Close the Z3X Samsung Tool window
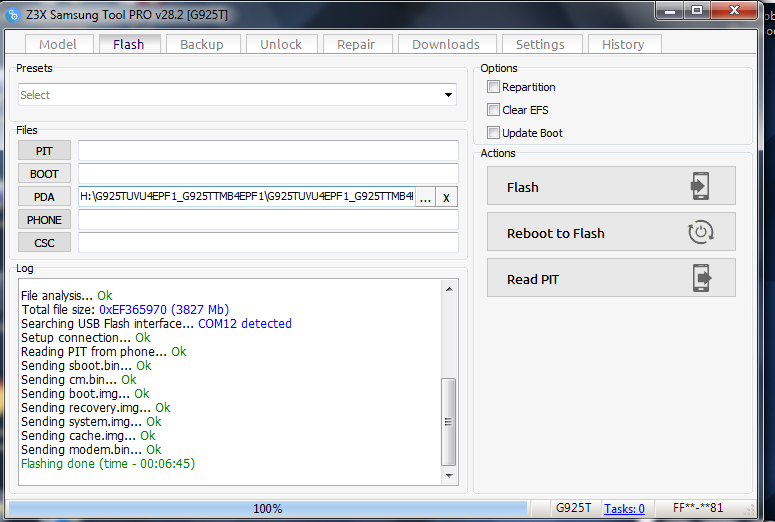The width and height of the screenshot is (775, 522). pos(734,11)
